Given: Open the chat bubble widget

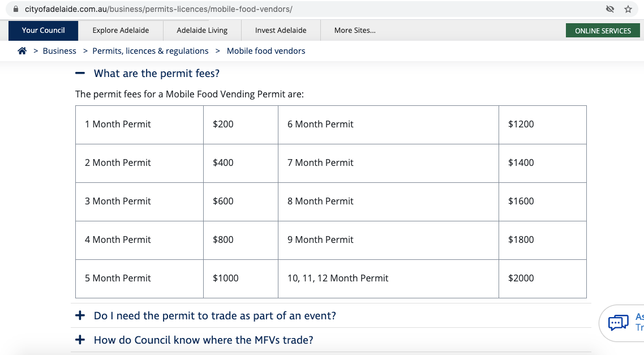Looking at the screenshot, I should click(618, 323).
